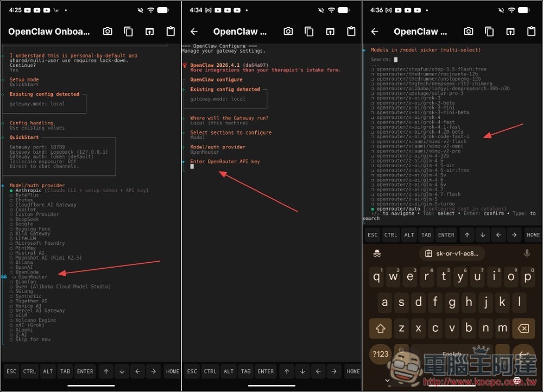Screen dimensions: 543x392
Task: Toggle the openrouter/auto model checkbox
Action: pos(398,208)
